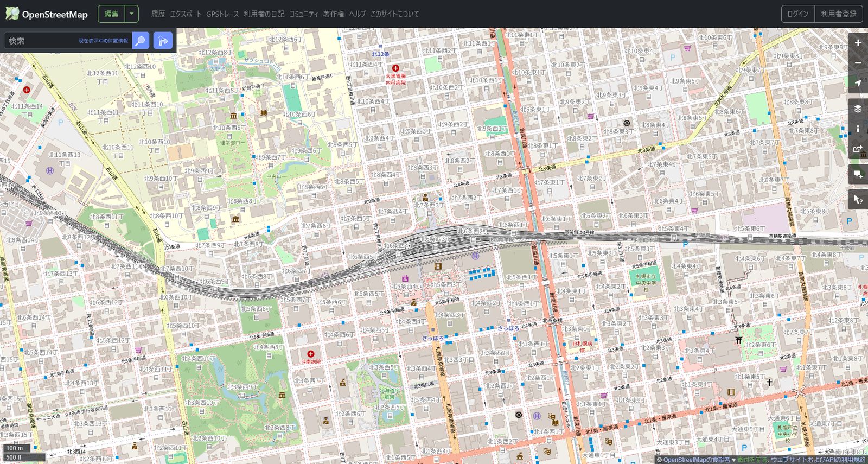868x464 pixels.
Task: Click the 北12条 station label
Action: 380,54
